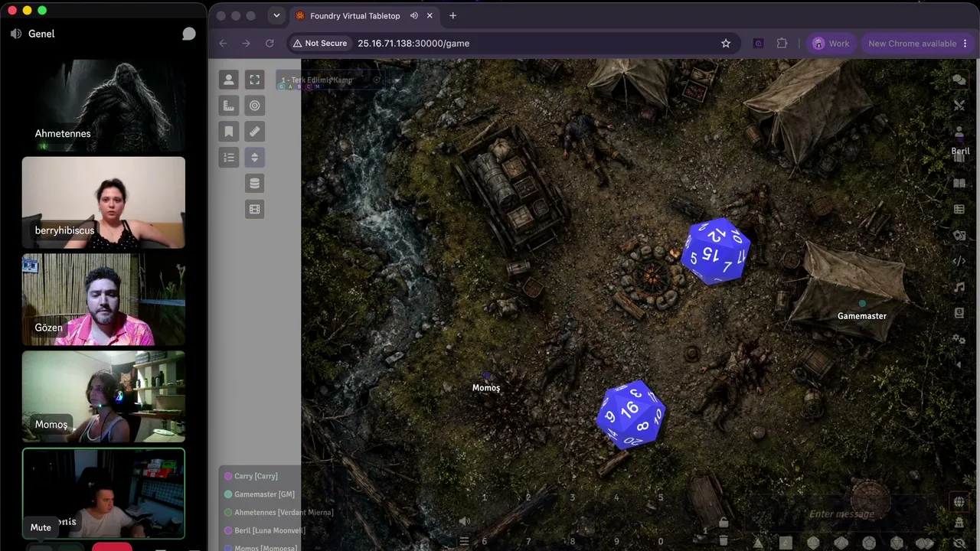The width and height of the screenshot is (980, 551).
Task: Open the Macros code sidebar tab
Action: tap(959, 262)
